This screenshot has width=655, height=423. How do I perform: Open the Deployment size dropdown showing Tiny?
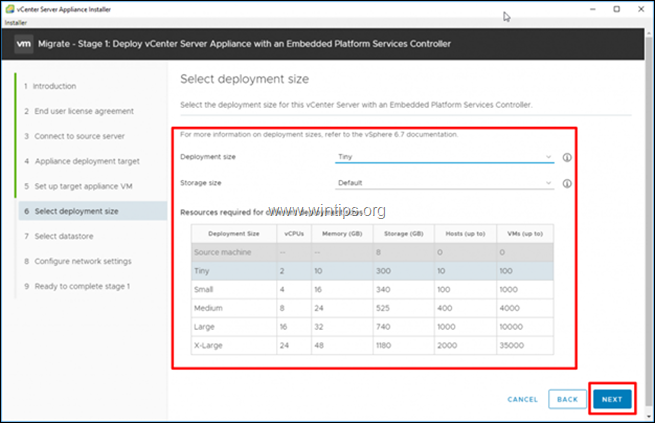tap(444, 157)
